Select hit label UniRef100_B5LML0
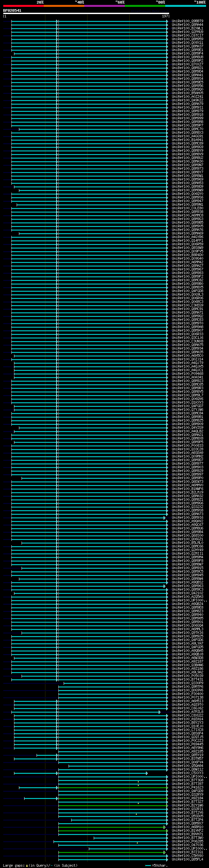Image resolution: width=209 pixels, height=868 pixels. pyautogui.click(x=187, y=543)
